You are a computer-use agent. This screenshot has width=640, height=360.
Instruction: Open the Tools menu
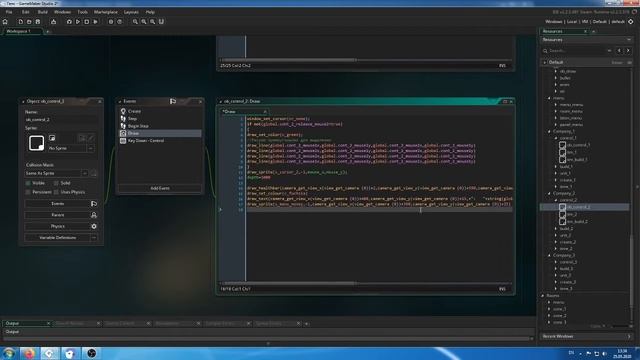82,12
